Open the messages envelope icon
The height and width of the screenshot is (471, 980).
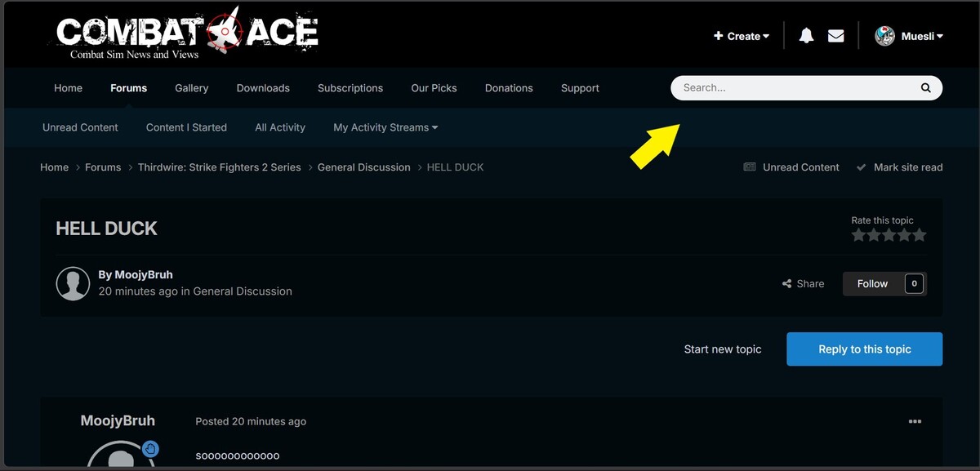835,35
